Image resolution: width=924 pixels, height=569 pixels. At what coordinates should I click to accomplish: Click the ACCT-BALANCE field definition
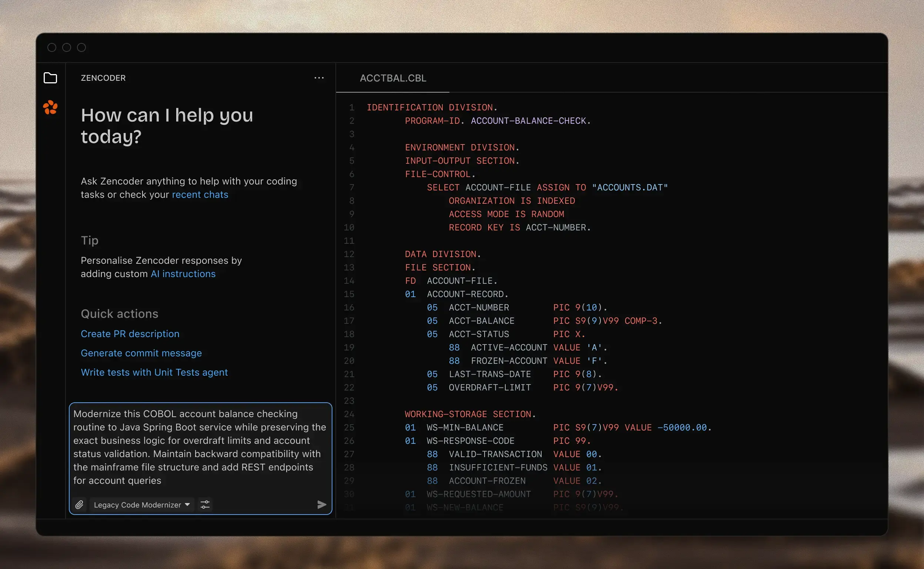click(x=545, y=321)
